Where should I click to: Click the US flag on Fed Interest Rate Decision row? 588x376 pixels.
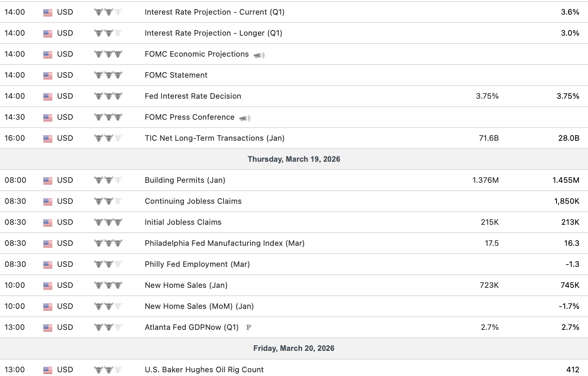(x=48, y=96)
